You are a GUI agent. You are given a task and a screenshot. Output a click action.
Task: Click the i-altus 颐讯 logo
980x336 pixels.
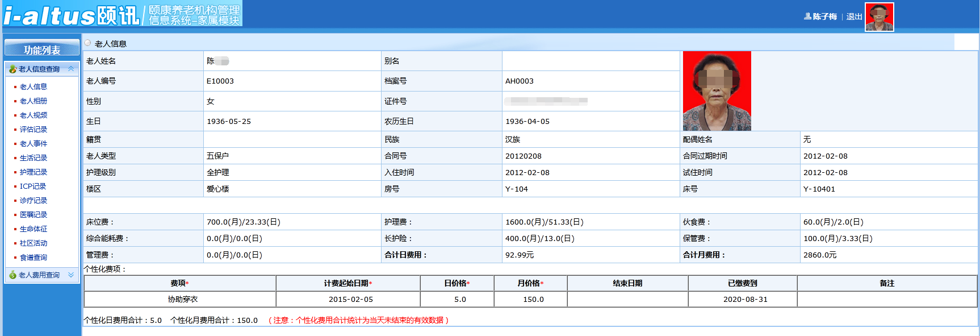71,15
